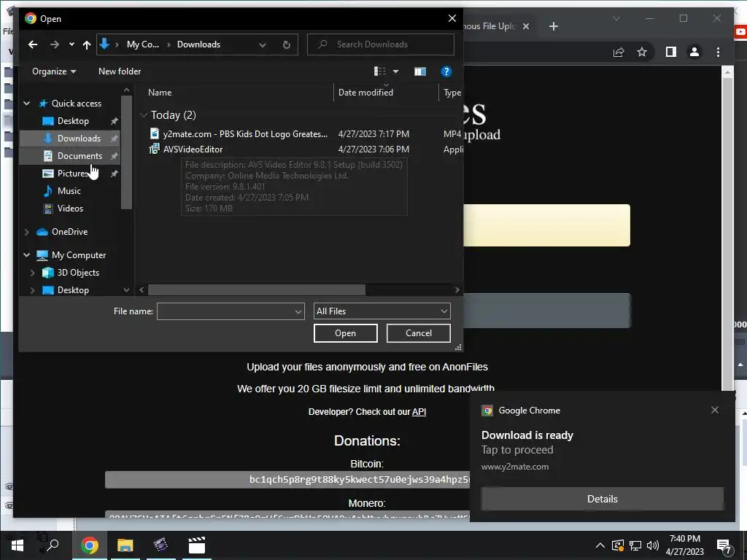Open Pictures in the sidebar
This screenshot has height=560, width=747.
72,174
